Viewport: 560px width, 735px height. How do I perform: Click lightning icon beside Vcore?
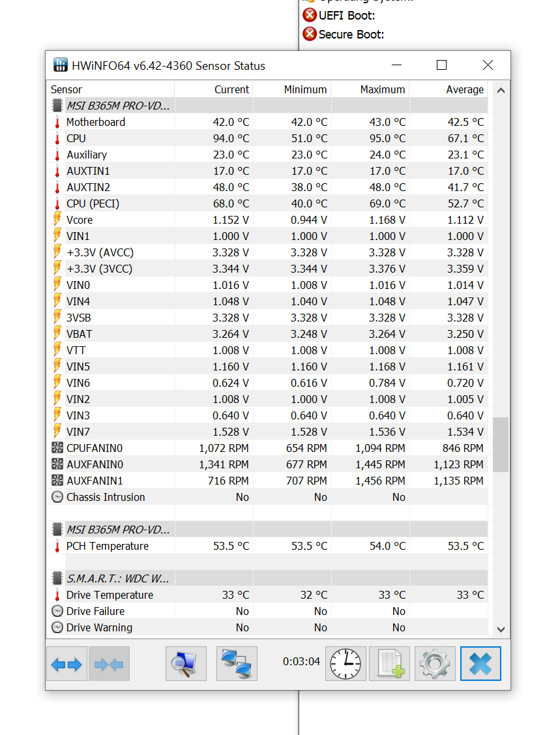57,220
